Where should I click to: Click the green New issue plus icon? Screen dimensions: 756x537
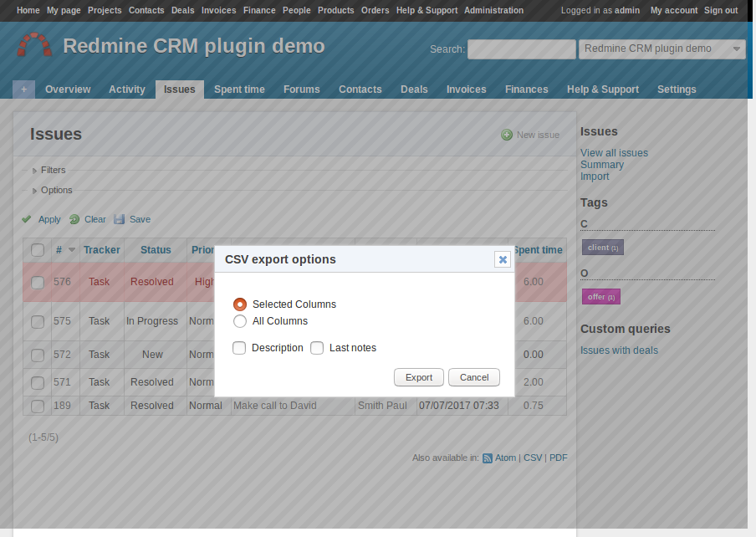pyautogui.click(x=507, y=135)
